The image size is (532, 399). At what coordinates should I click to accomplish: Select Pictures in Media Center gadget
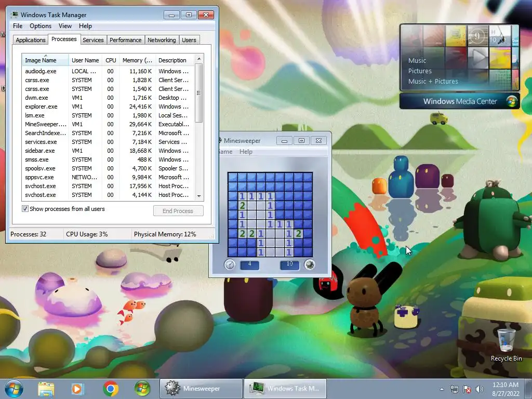(x=420, y=71)
